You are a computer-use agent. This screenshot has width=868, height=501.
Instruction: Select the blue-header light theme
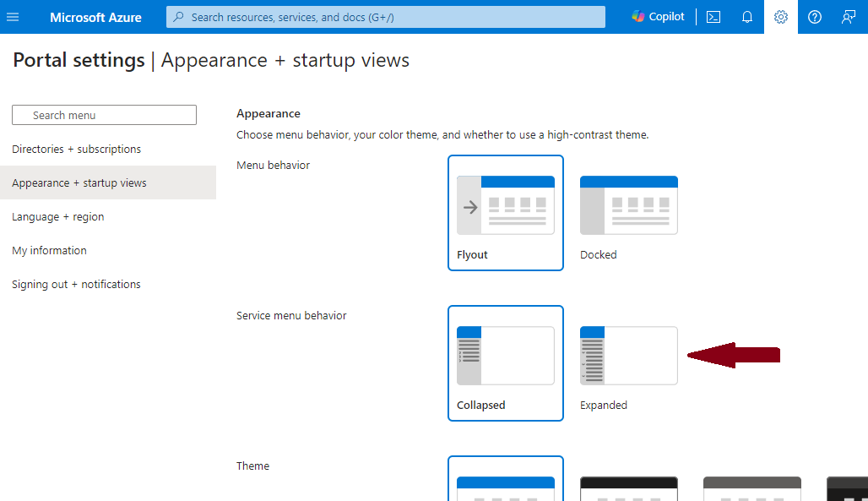point(506,480)
